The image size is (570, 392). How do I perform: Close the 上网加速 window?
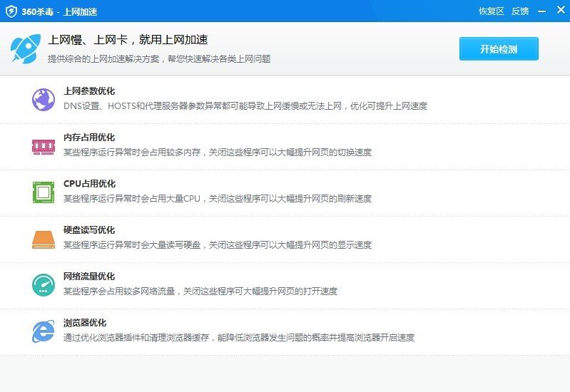(x=561, y=10)
